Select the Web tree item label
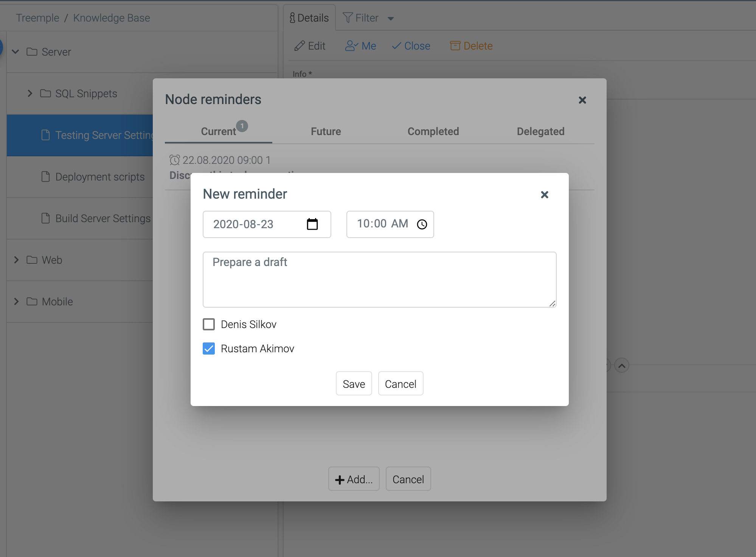The height and width of the screenshot is (557, 756). 52,260
